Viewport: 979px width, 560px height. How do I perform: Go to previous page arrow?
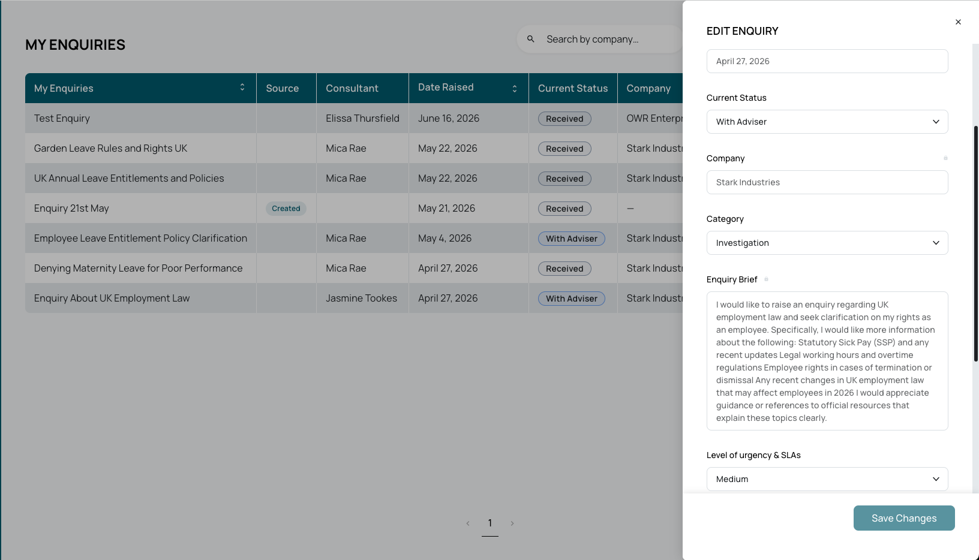click(468, 523)
